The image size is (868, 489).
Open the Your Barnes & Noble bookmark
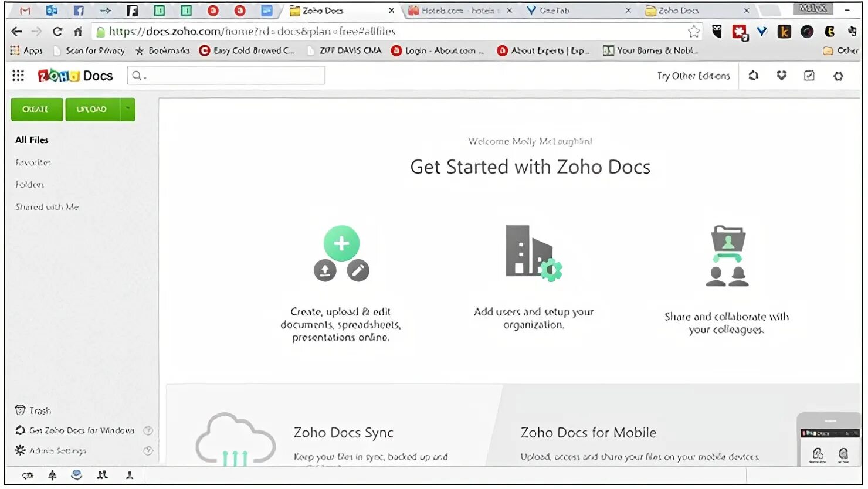650,51
